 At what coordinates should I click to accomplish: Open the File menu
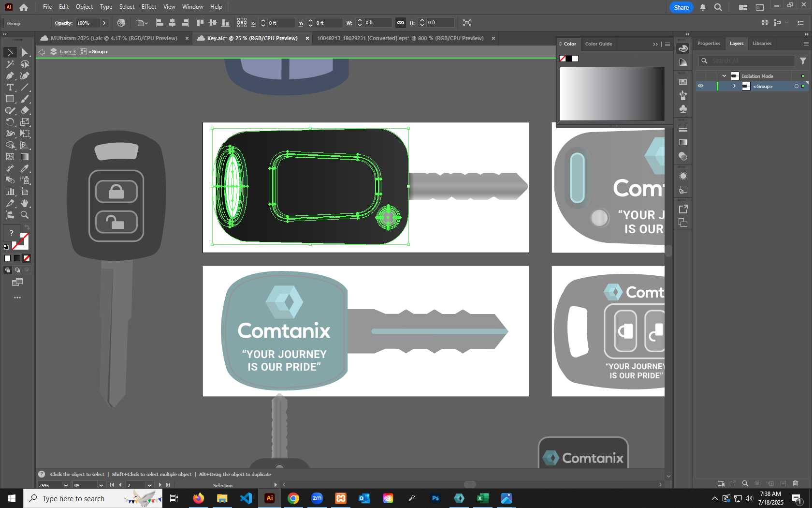[x=47, y=7]
